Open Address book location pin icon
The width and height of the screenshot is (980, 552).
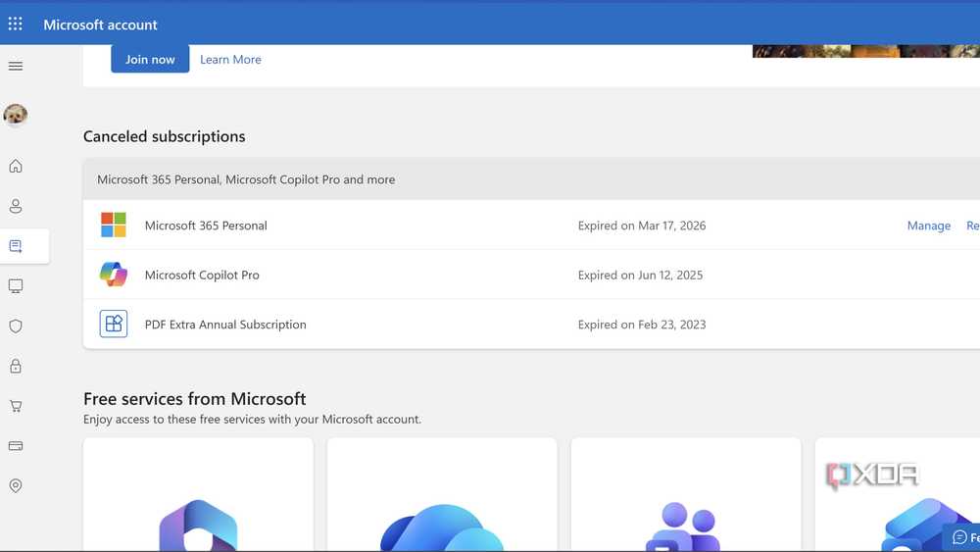[x=16, y=485]
